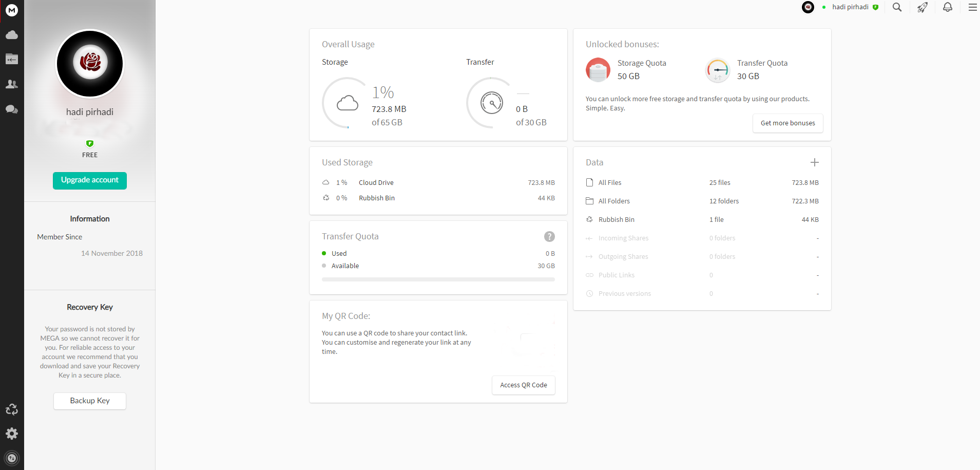Click the 1% storage usage figure
The width and height of the screenshot is (980, 470).
point(383,92)
